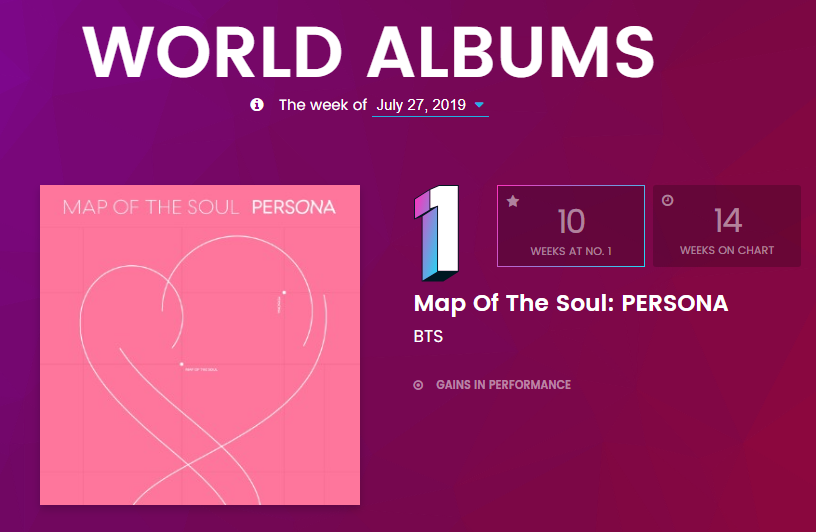Click the circle icon beside Gains in Performance
816x532 pixels.
tap(418, 385)
